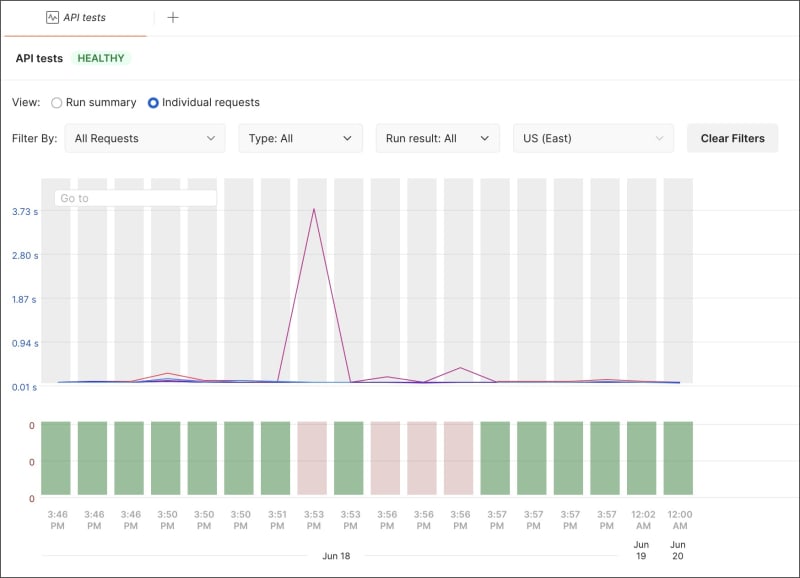Click into the Go to field
The height and width of the screenshot is (578, 800).
[x=135, y=198]
